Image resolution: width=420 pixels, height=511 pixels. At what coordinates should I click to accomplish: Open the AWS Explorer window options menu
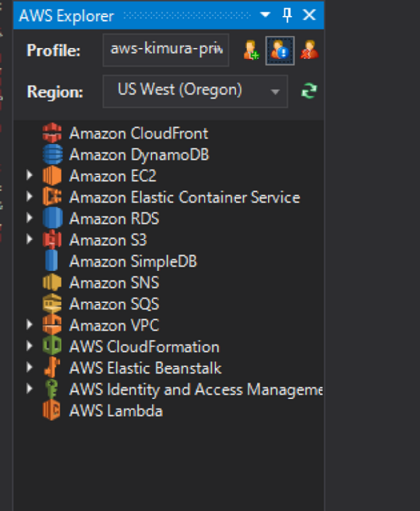pos(265,15)
